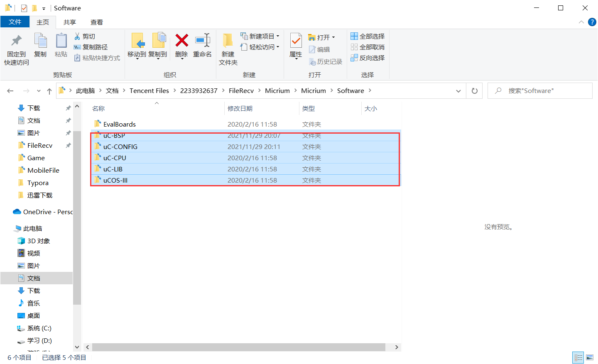Viewport: 598px width, 364px height.
Task: Click the Up one level arrow
Action: coord(49,91)
